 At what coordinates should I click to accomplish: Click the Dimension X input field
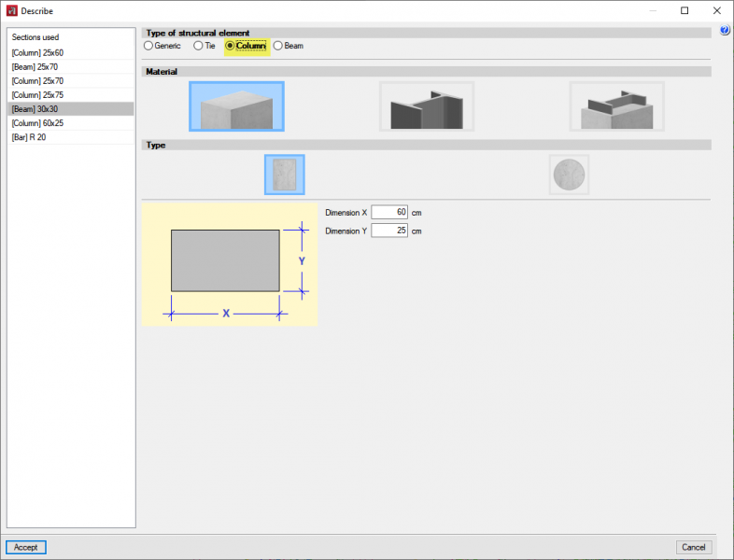[x=389, y=213]
